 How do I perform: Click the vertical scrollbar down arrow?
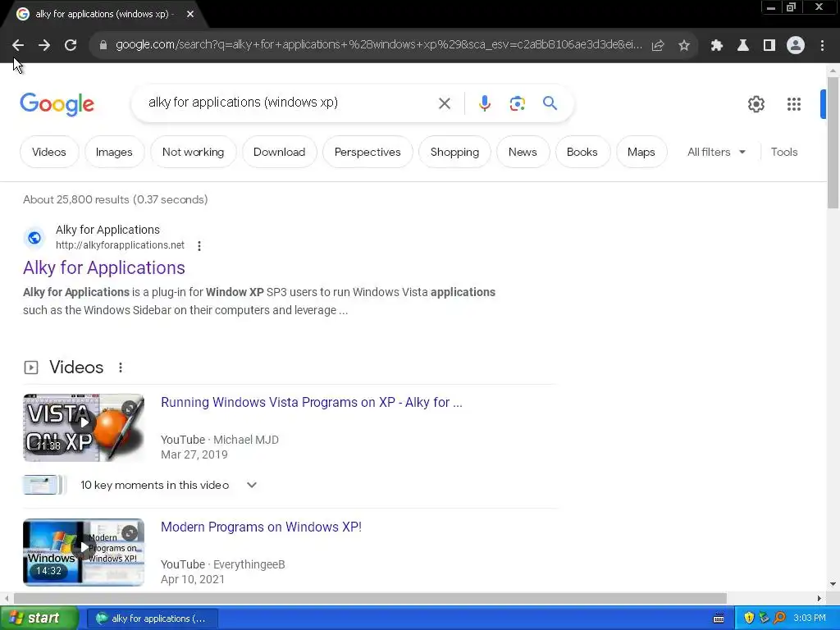click(x=833, y=584)
